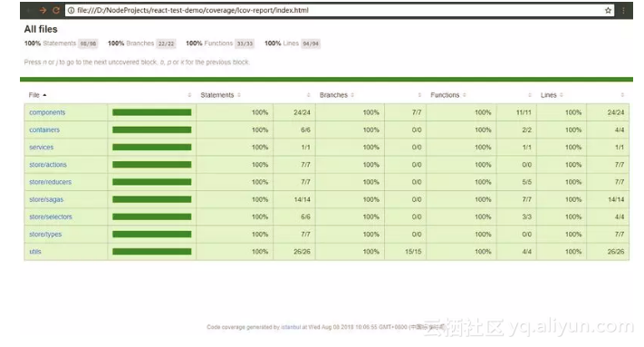The height and width of the screenshot is (347, 644).
Task: Bookmark page with the star icon
Action: [x=608, y=10]
